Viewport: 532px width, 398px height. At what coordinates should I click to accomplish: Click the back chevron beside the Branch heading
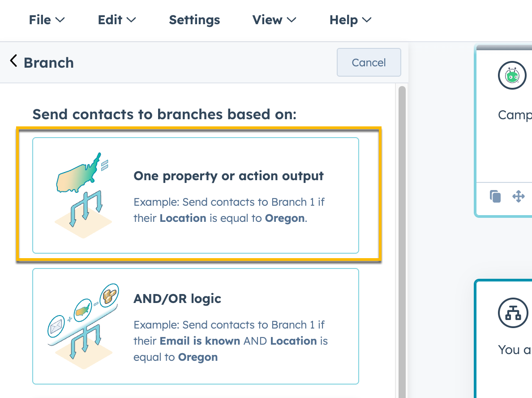click(x=13, y=60)
